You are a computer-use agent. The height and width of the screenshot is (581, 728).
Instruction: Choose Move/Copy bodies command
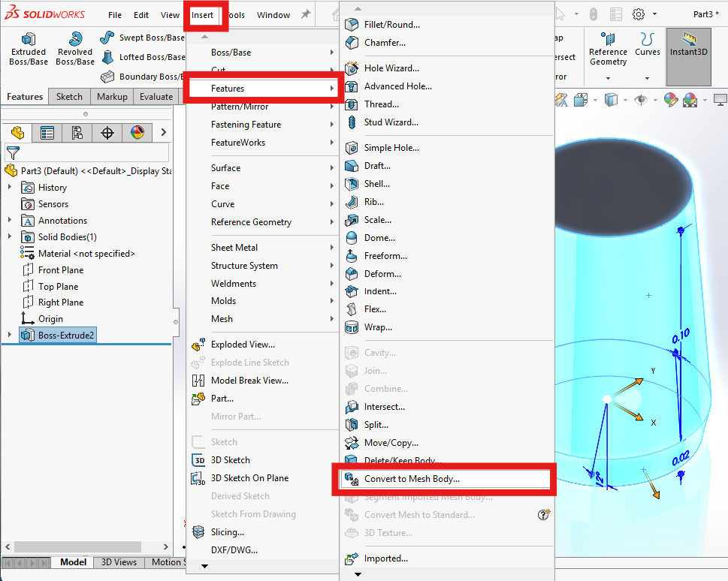448,443
